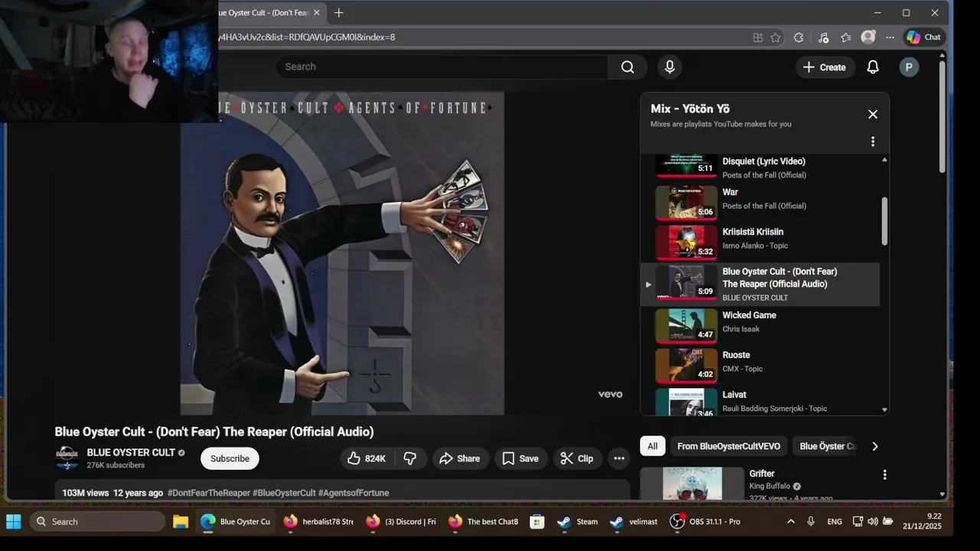The height and width of the screenshot is (551, 980).
Task: Open a new browser tab
Action: pos(338,12)
